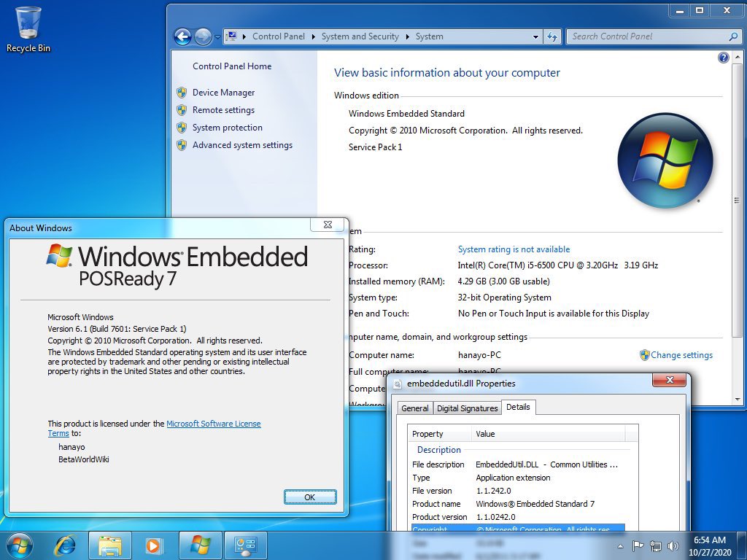
Task: Click the refresh icon beside the address bar
Action: coord(552,36)
